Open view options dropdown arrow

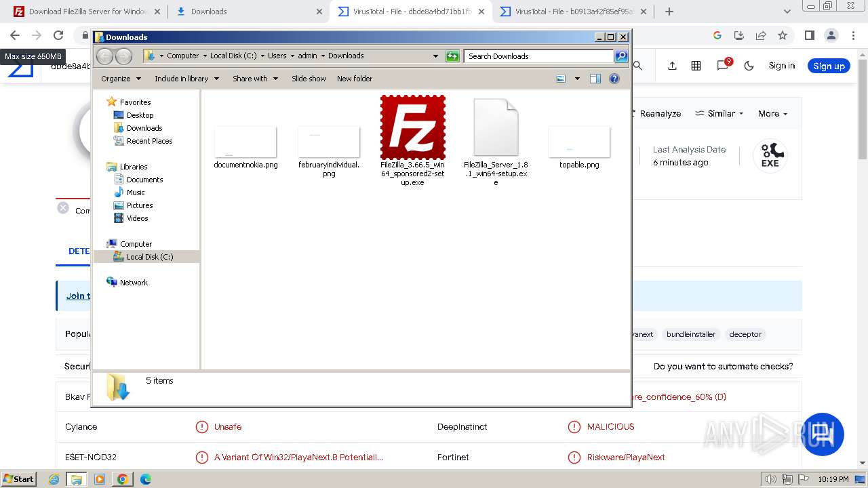tap(577, 79)
